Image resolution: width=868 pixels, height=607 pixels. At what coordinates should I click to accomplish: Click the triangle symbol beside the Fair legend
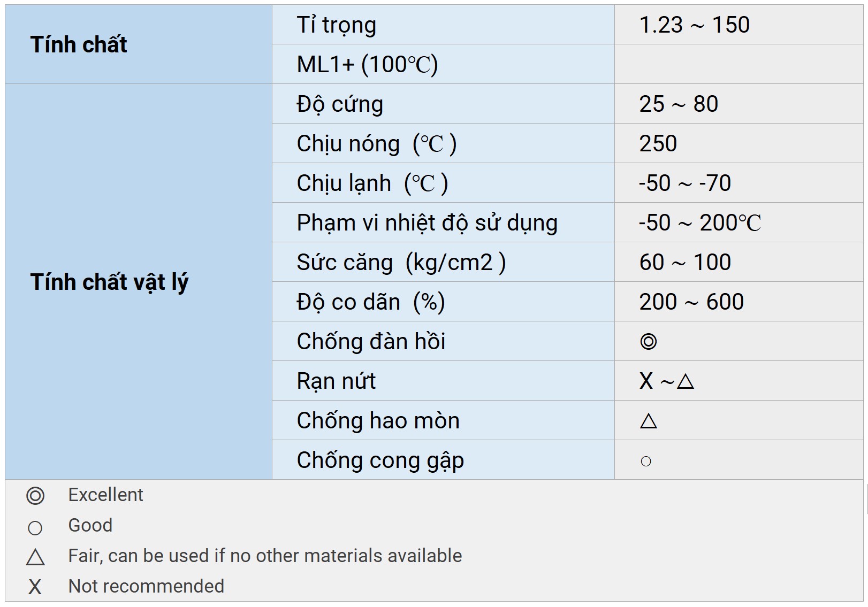pyautogui.click(x=35, y=557)
